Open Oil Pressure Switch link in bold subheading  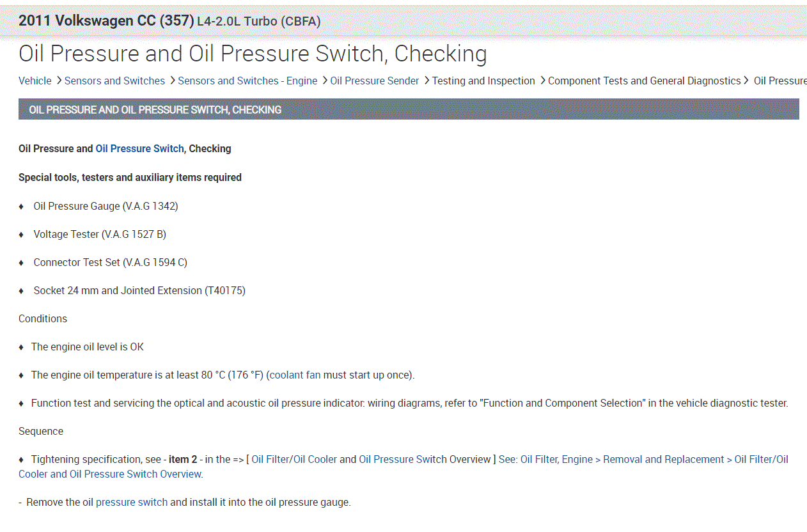click(139, 148)
